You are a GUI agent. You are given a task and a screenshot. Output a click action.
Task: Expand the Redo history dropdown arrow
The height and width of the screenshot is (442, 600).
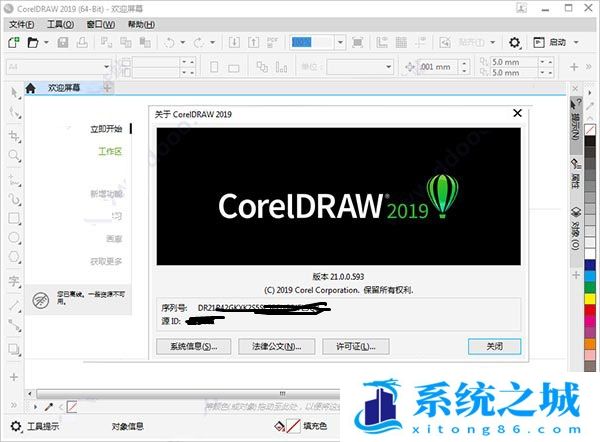pyautogui.click(x=213, y=42)
